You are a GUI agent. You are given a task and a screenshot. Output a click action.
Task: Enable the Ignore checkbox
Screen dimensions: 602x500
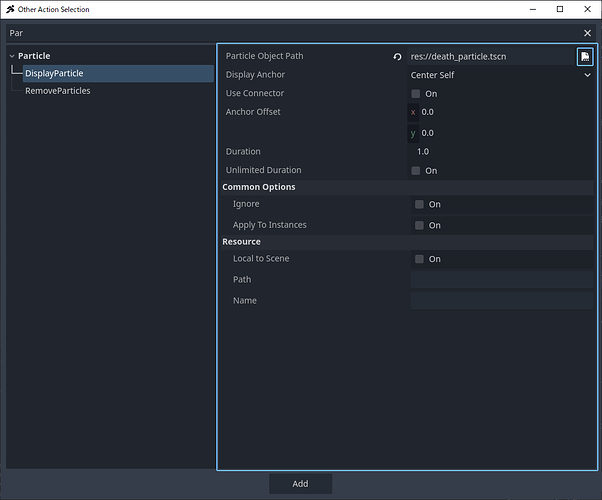coord(420,205)
